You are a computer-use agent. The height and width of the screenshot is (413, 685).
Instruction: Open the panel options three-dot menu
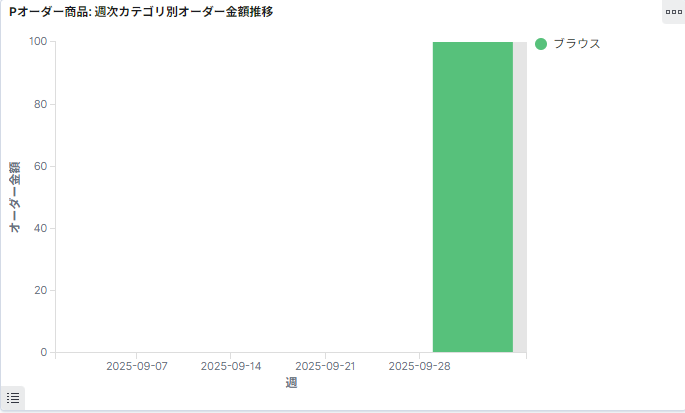(x=673, y=12)
